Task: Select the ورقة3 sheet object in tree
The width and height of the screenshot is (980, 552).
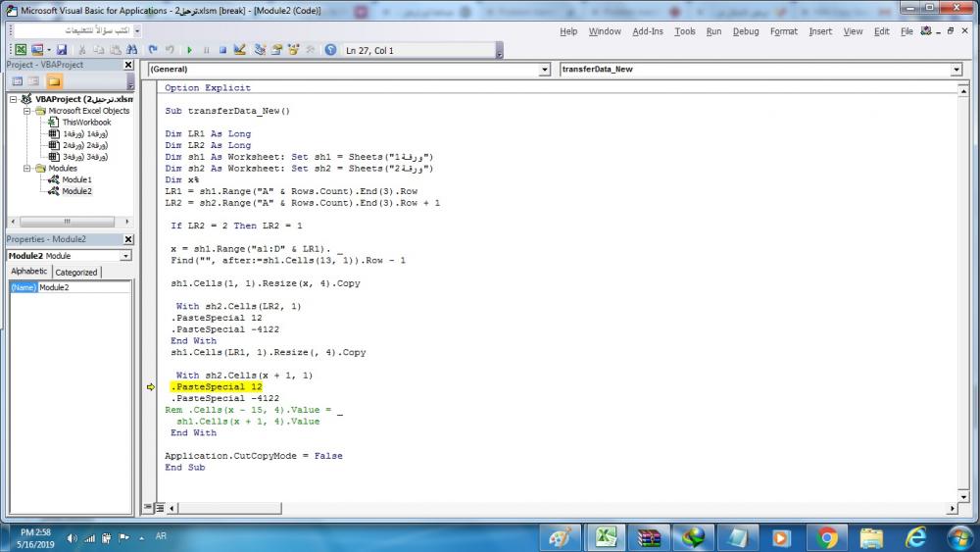Action: (85, 156)
